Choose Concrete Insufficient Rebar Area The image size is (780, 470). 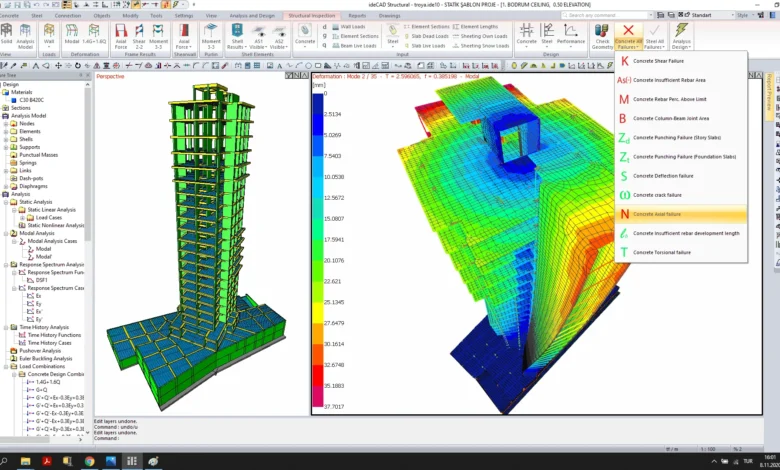pos(681,80)
